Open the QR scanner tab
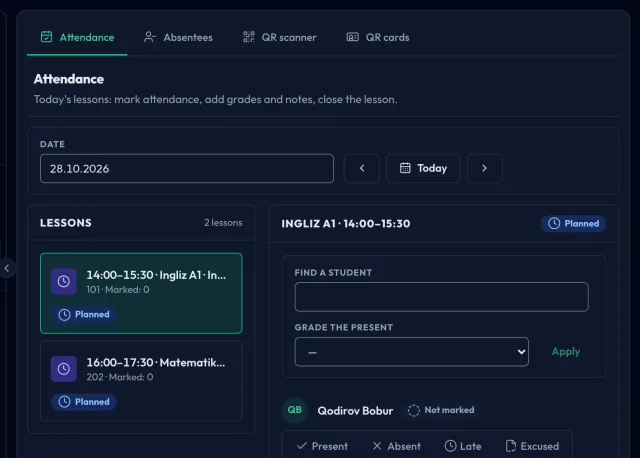 [x=280, y=38]
